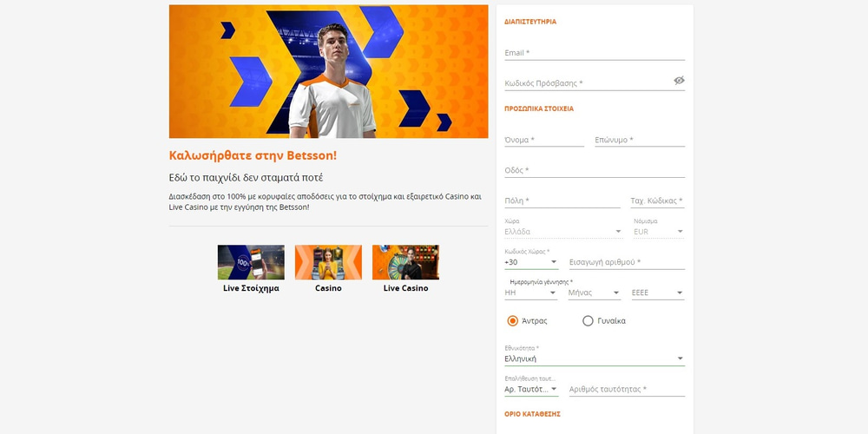Select the Γυναίκα radio button
The image size is (868, 434).
[588, 321]
